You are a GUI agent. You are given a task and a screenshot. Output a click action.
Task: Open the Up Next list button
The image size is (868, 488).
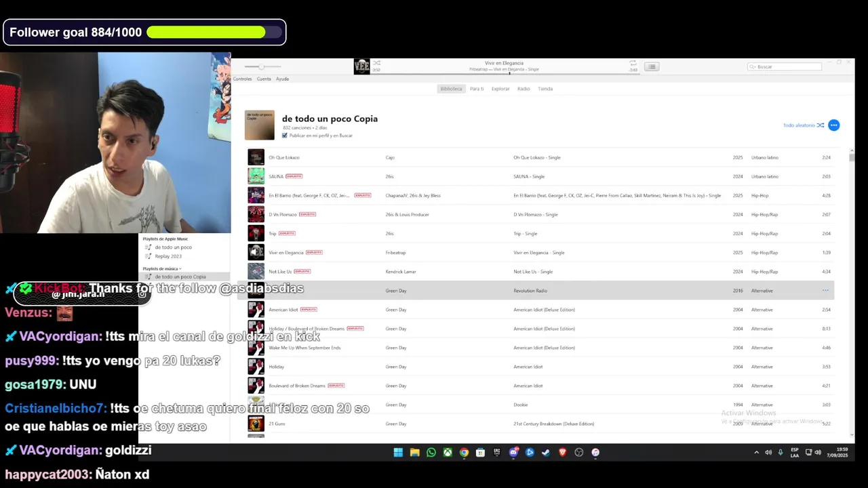652,66
